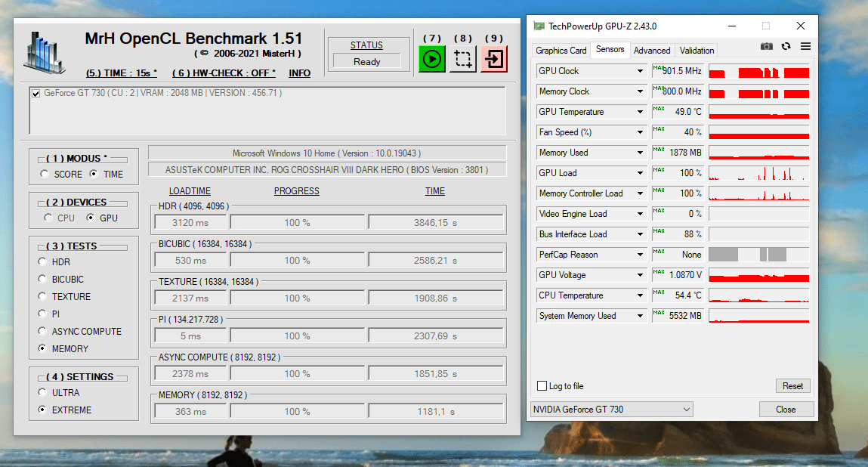Open the Fan Speed (%) sensor dropdown

640,132
